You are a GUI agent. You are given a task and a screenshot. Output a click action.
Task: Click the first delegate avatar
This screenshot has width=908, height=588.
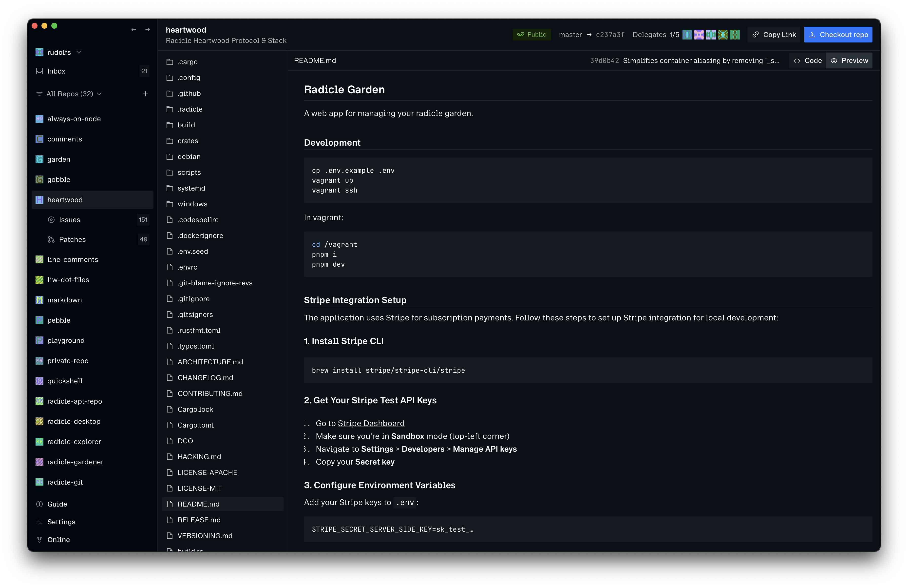pyautogui.click(x=687, y=35)
